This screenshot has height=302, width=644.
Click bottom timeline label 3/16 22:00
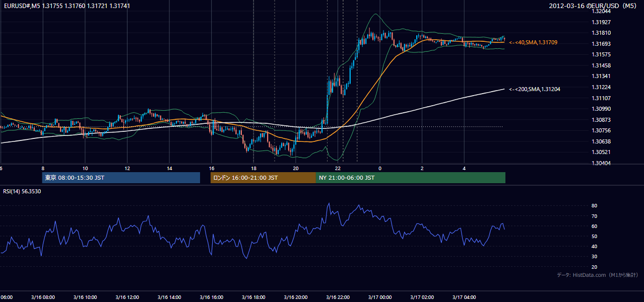[x=338, y=297]
